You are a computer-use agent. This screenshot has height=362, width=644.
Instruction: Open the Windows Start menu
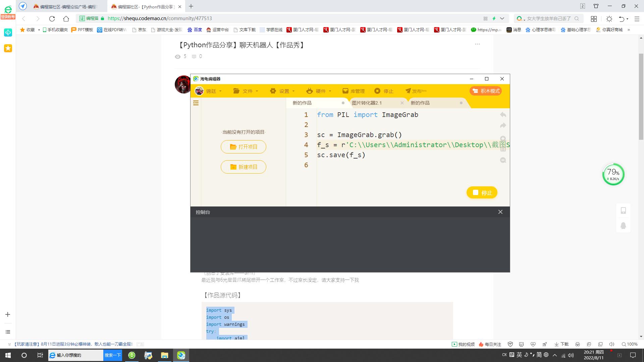(x=8, y=355)
